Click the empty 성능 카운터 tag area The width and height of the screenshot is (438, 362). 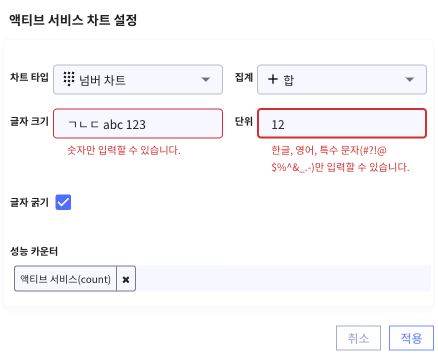tap(283, 279)
